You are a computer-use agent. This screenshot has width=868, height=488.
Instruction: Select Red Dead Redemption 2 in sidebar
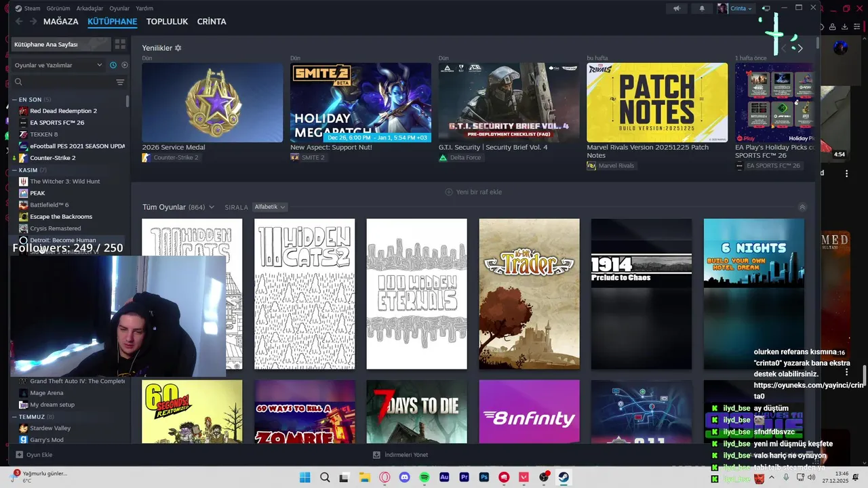click(63, 111)
